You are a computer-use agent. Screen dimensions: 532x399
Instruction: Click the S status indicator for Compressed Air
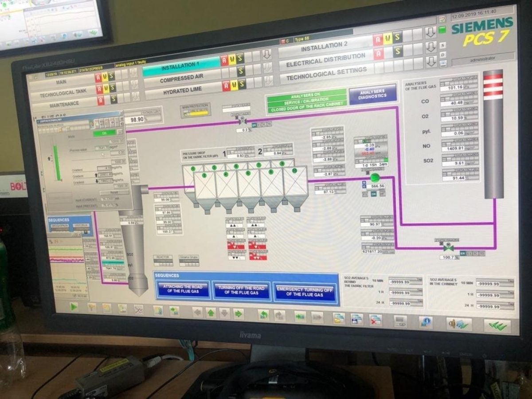(240, 71)
